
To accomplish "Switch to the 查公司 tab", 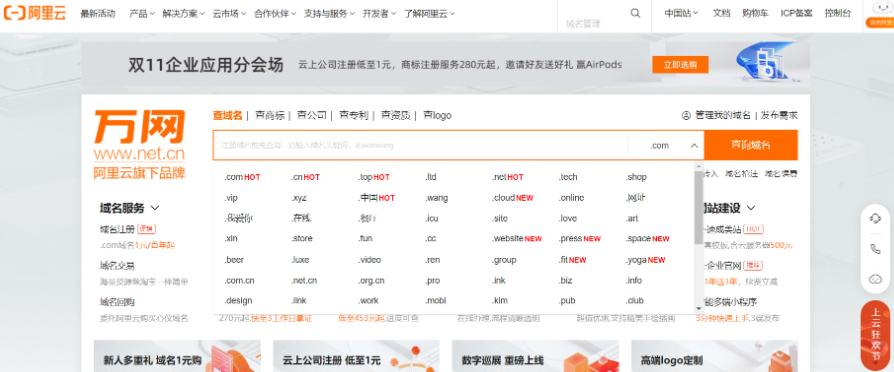I will (x=311, y=115).
